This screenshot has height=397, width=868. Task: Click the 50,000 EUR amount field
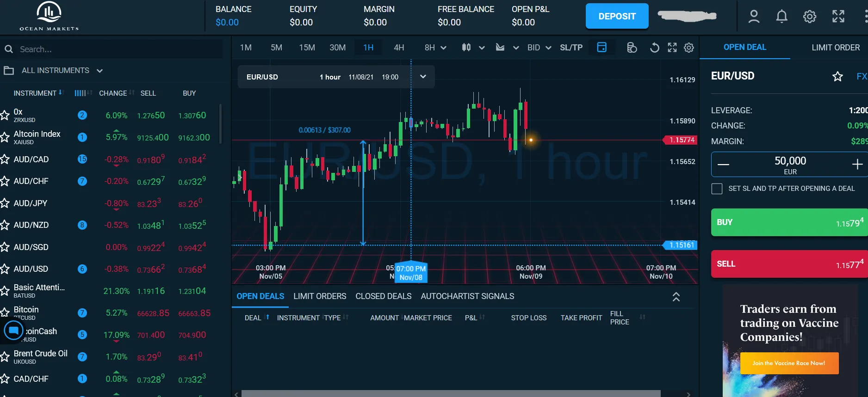pos(790,165)
